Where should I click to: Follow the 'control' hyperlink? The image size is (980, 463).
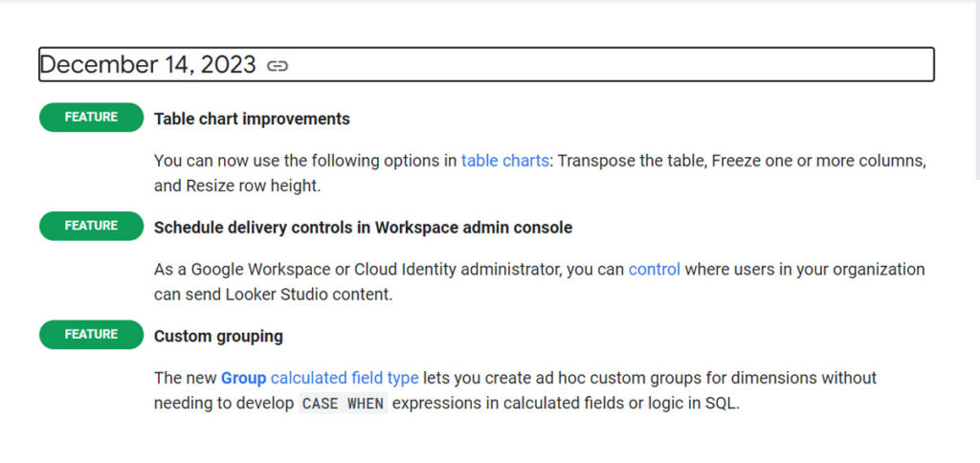tap(655, 270)
